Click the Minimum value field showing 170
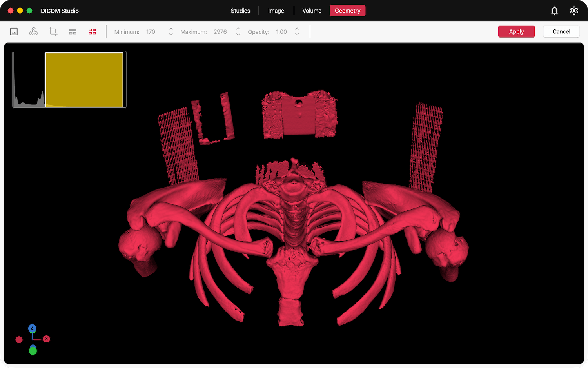The width and height of the screenshot is (588, 368). 151,32
